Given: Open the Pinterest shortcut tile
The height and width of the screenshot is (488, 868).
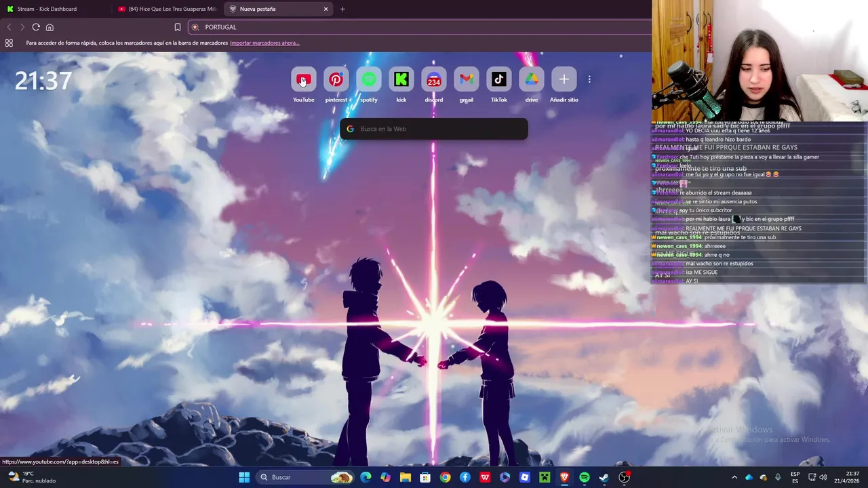Looking at the screenshot, I should tap(336, 80).
